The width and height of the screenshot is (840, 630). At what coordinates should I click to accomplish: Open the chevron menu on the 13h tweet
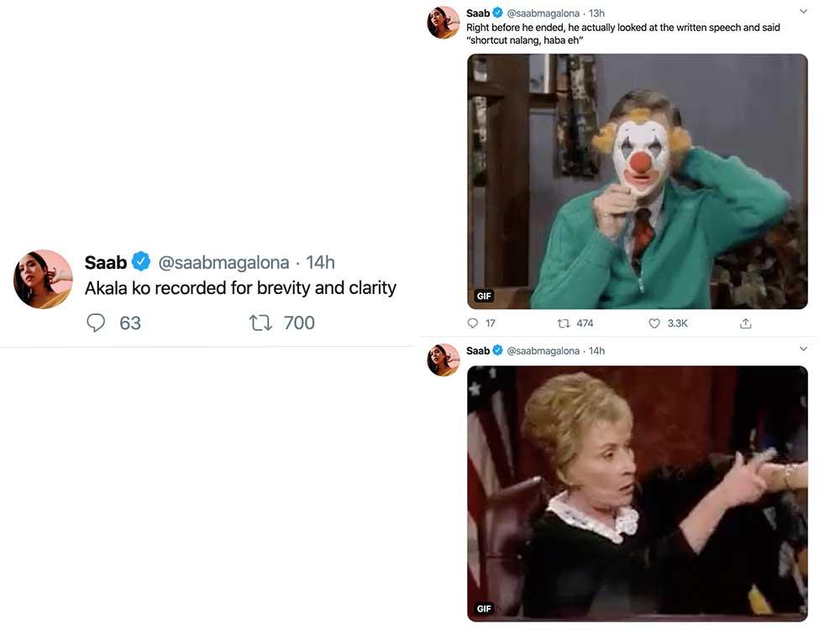pos(803,12)
